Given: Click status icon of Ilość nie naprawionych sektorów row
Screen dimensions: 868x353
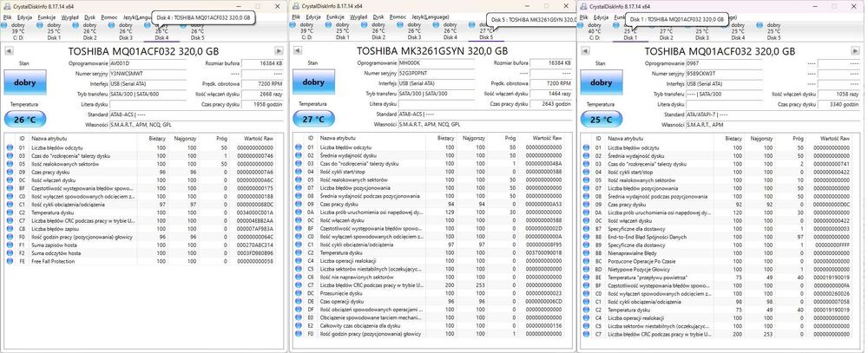Looking at the screenshot, I should [299, 278].
